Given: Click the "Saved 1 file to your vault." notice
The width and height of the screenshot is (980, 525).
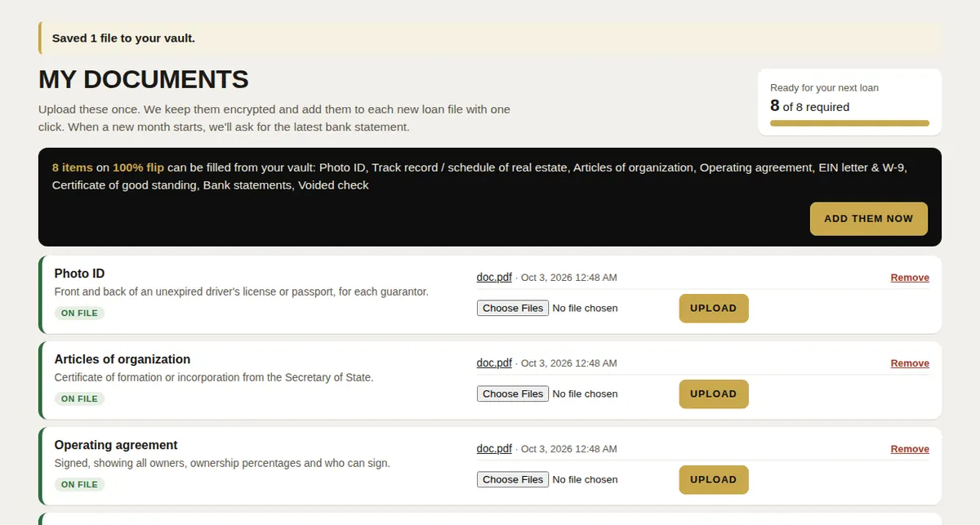Looking at the screenshot, I should (490, 38).
